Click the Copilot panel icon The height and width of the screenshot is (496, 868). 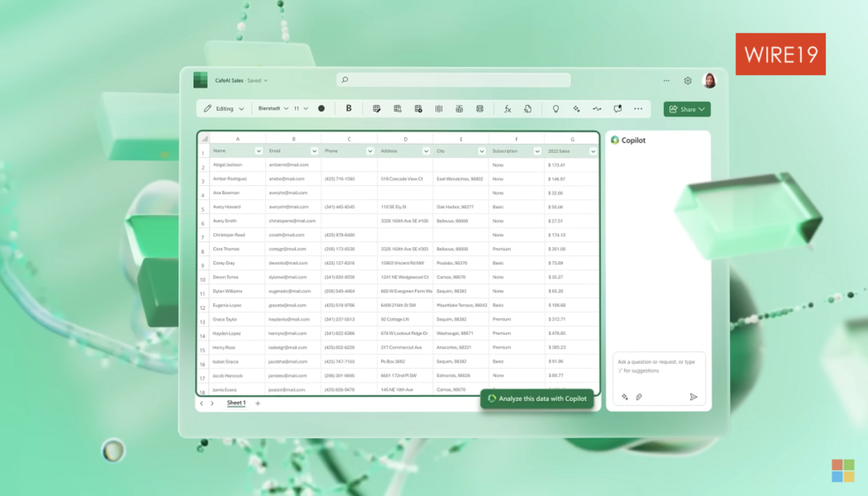tap(616, 140)
